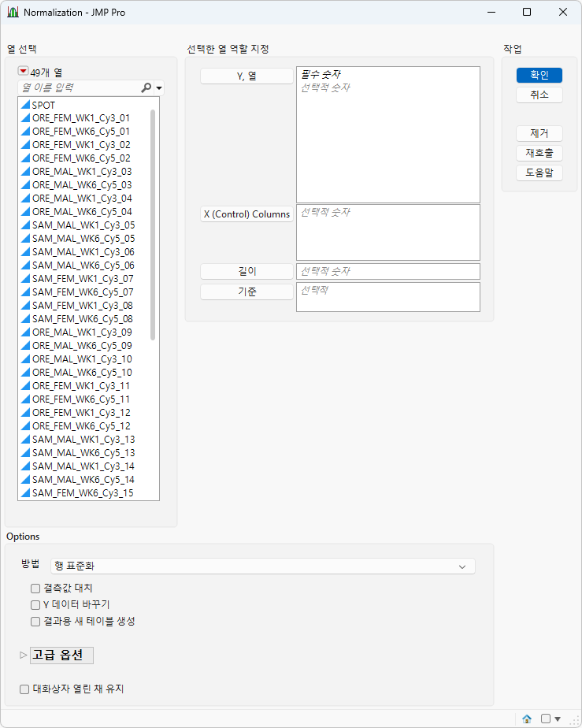Viewport: 582px width, 728px height.
Task: Click the home window icon in status bar
Action: click(x=527, y=719)
